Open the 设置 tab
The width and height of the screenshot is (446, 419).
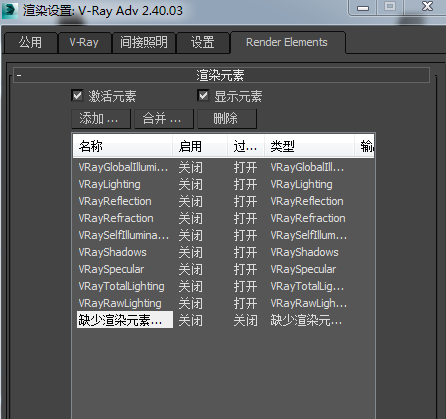[x=203, y=43]
